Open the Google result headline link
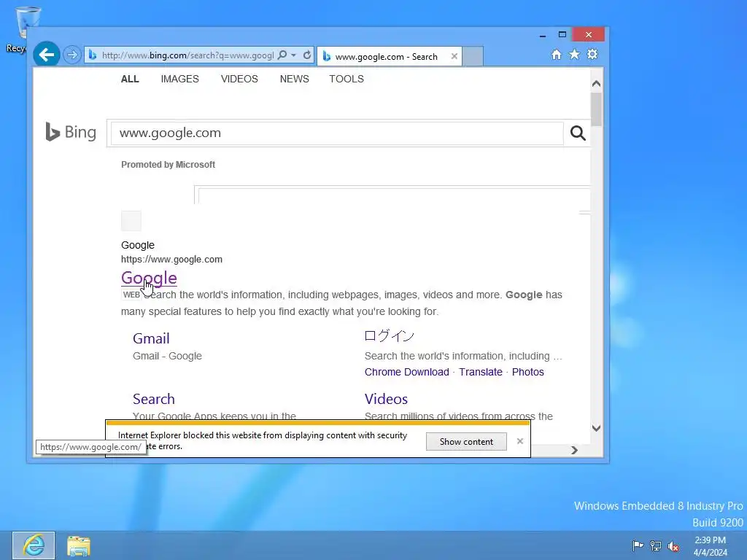Image resolution: width=747 pixels, height=560 pixels. point(149,278)
